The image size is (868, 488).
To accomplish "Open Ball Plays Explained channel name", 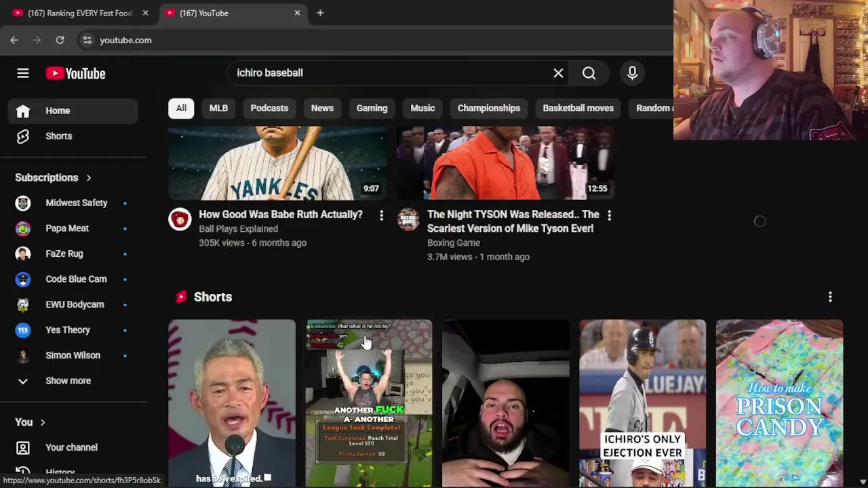I will point(239,229).
